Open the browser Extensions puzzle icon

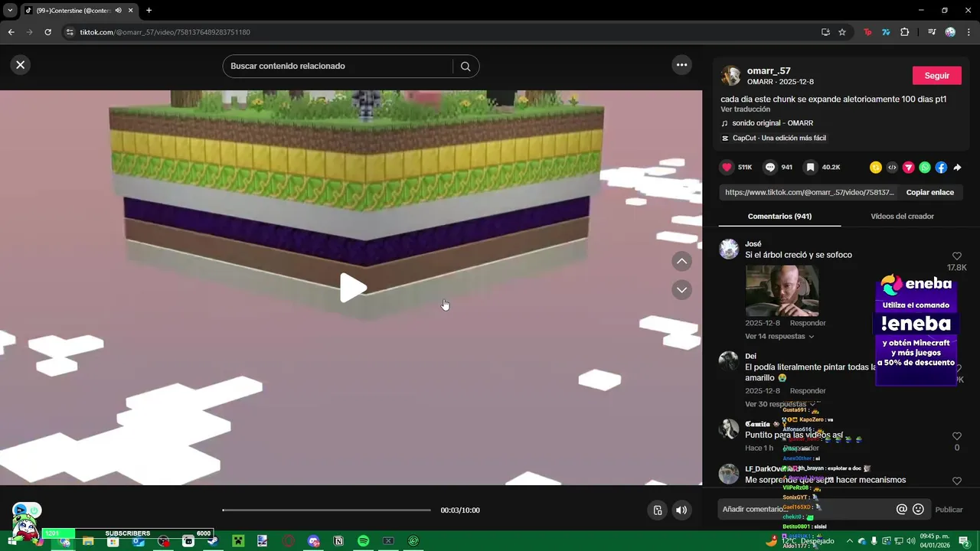904,32
